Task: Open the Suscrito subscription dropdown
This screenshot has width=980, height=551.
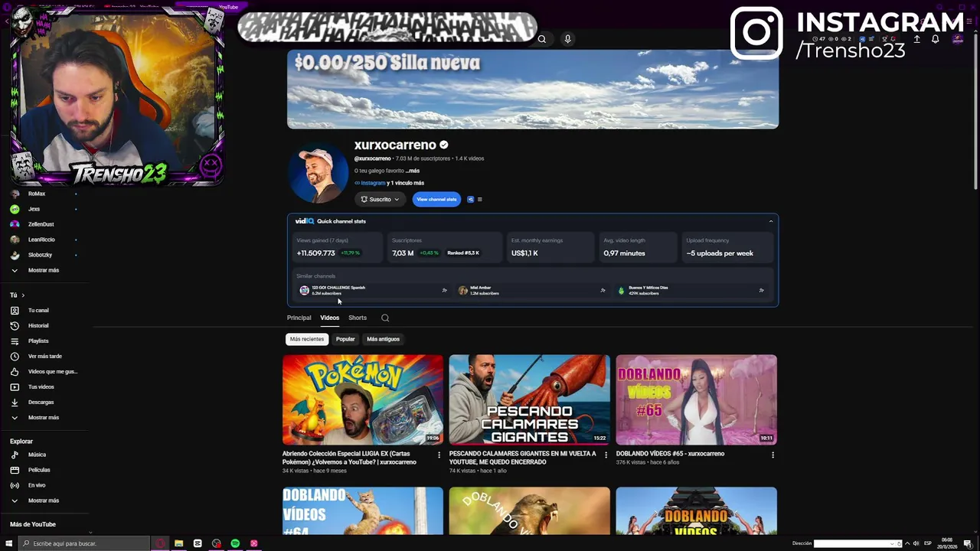Action: [380, 199]
